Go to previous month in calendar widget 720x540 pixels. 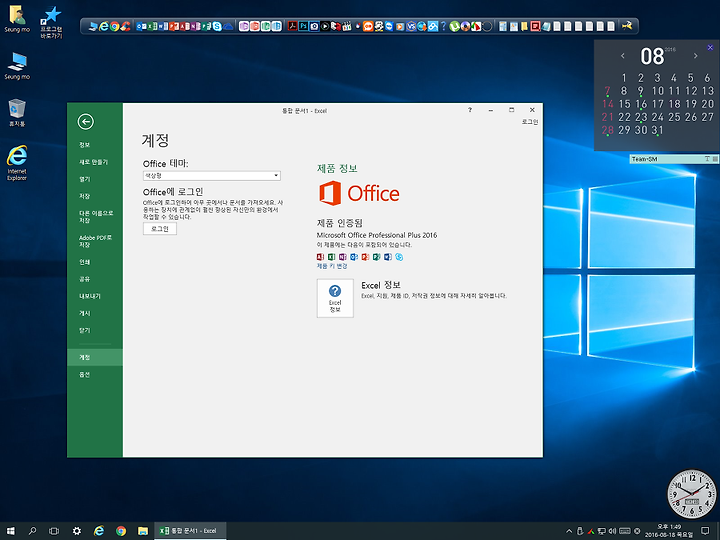pyautogui.click(x=623, y=56)
